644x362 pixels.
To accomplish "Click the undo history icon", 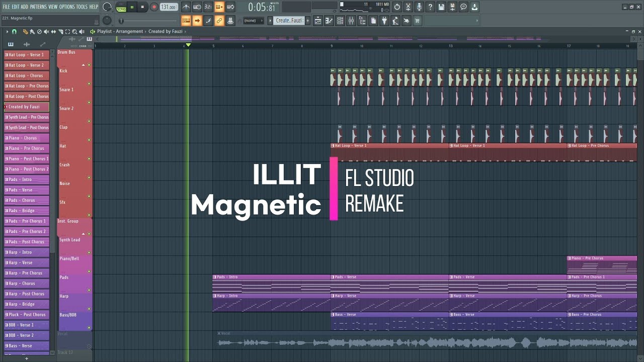I will (x=397, y=7).
